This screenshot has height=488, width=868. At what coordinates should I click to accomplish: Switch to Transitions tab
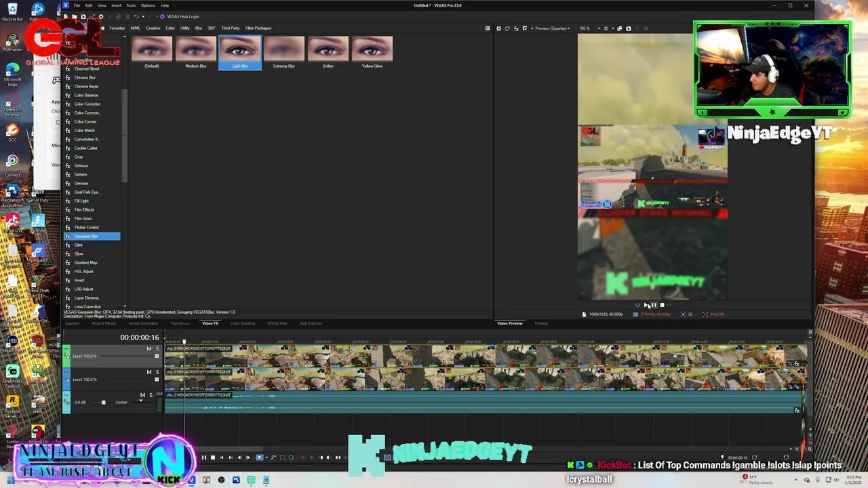pos(180,323)
